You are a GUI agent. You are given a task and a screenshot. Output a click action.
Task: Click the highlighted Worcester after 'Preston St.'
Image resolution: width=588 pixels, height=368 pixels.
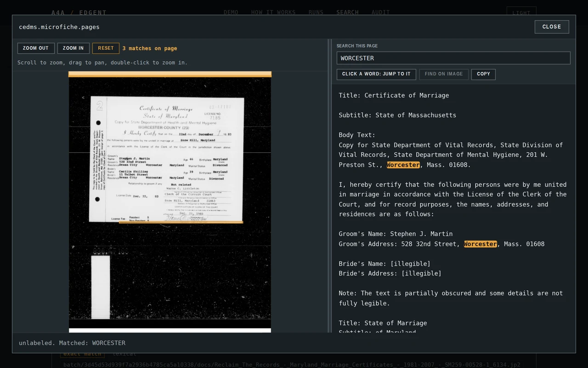pos(403,165)
